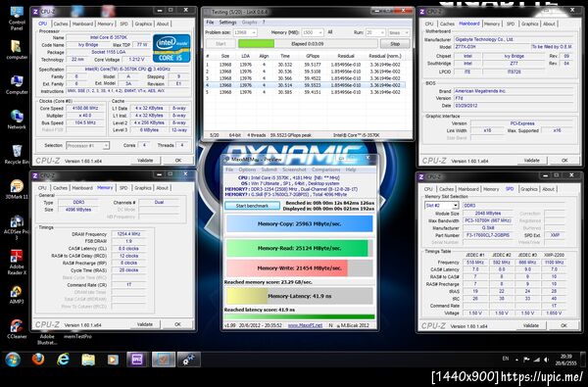Switch to LinX checkmark taskbar icon
The width and height of the screenshot is (588, 387).
click(x=163, y=360)
